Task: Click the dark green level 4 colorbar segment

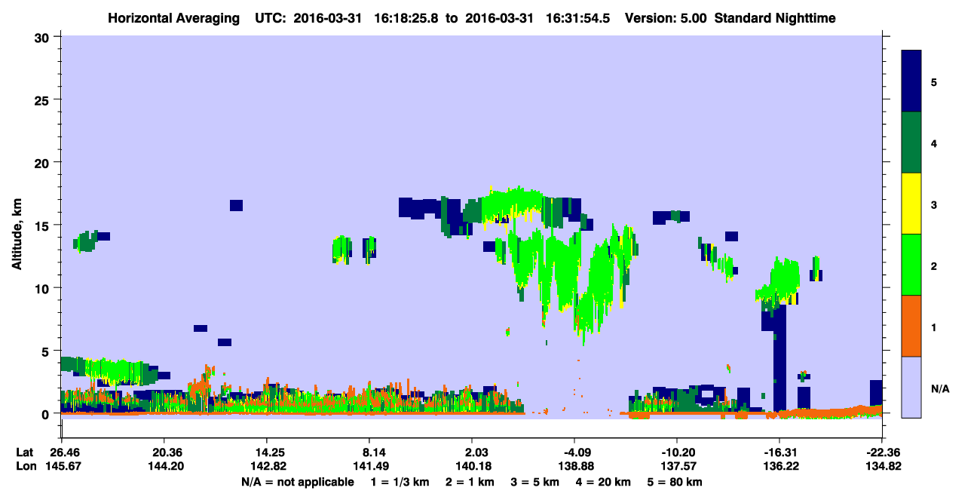Action: pos(911,143)
